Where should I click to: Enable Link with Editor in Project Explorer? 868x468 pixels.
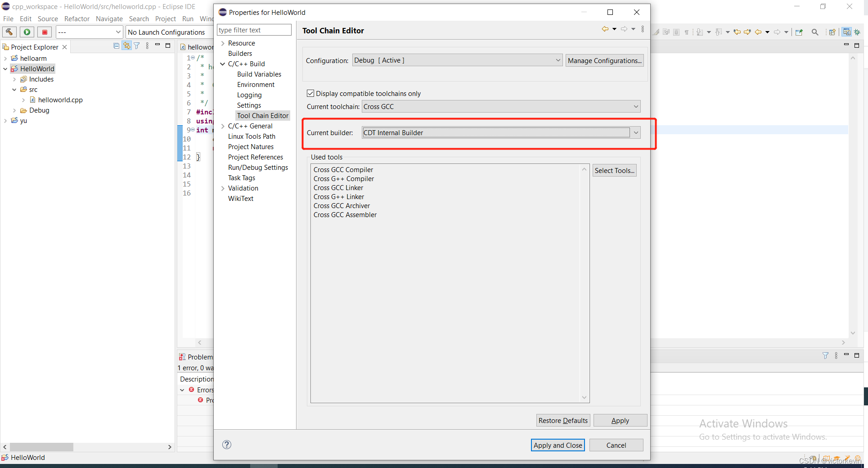point(127,45)
